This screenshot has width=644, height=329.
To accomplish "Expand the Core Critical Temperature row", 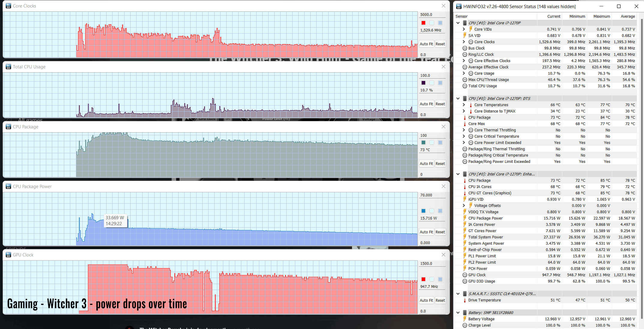I will 464,136.
